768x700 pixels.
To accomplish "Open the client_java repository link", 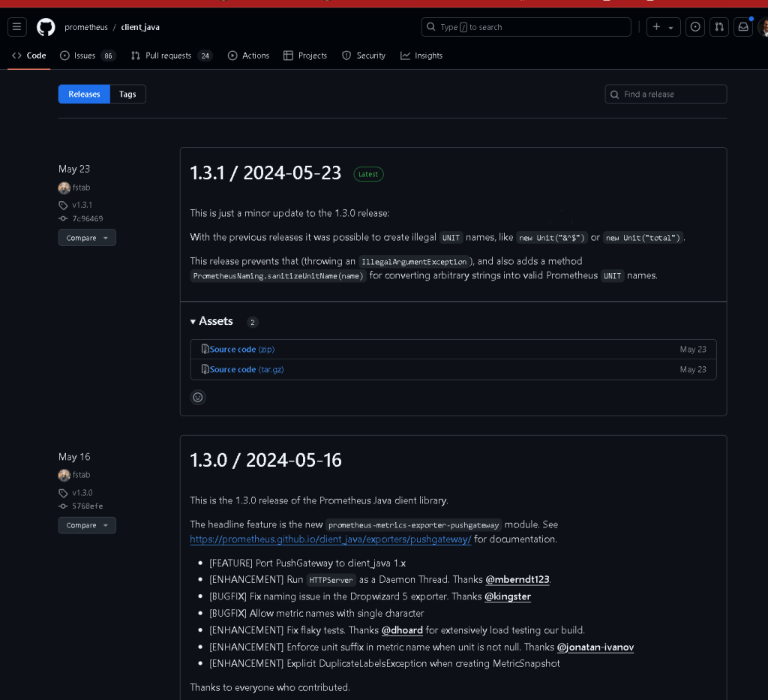I will coord(140,27).
